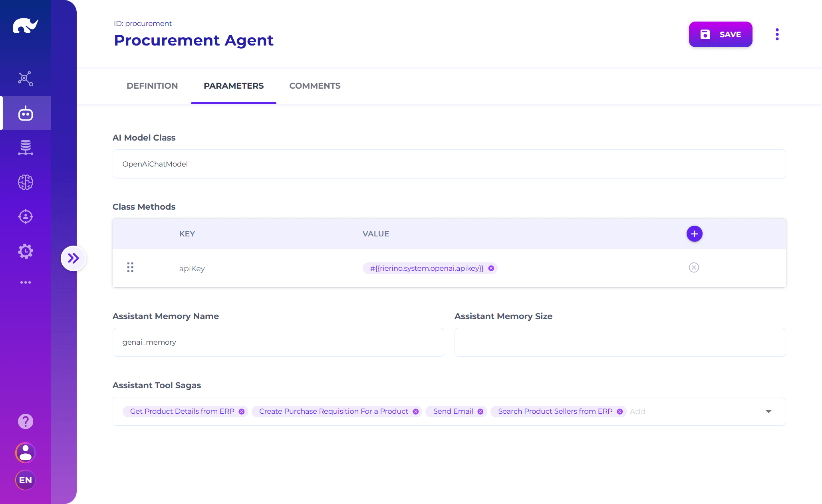Switch to the Definition tab

[152, 86]
